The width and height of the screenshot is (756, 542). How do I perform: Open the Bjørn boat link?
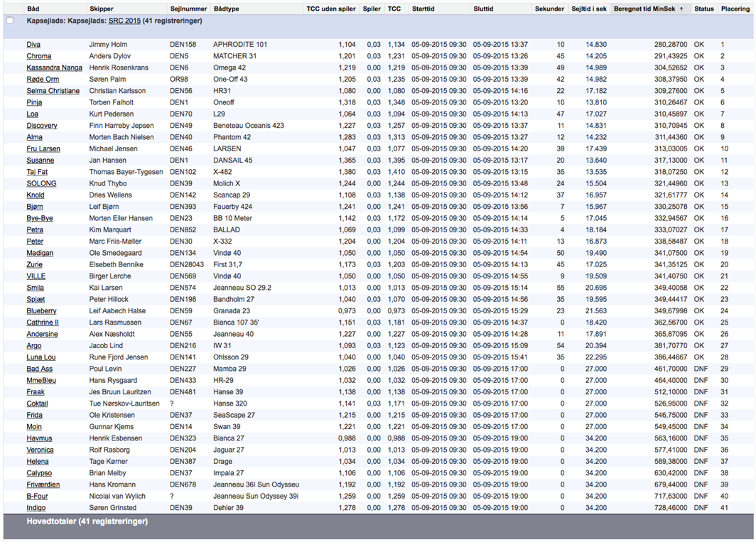pos(35,207)
